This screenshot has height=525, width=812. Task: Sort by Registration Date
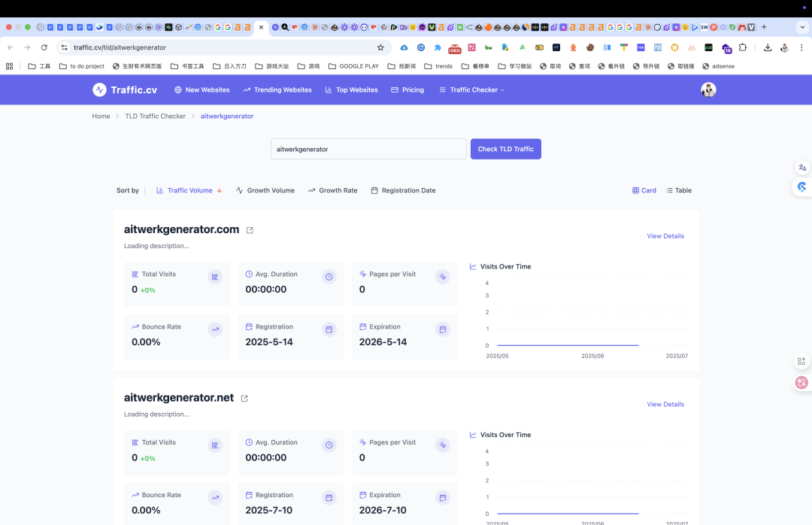tap(404, 190)
